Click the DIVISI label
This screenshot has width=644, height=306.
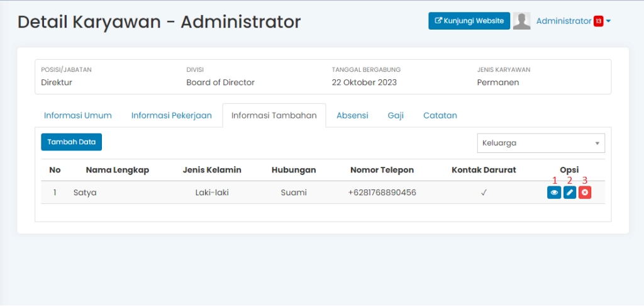coord(195,69)
